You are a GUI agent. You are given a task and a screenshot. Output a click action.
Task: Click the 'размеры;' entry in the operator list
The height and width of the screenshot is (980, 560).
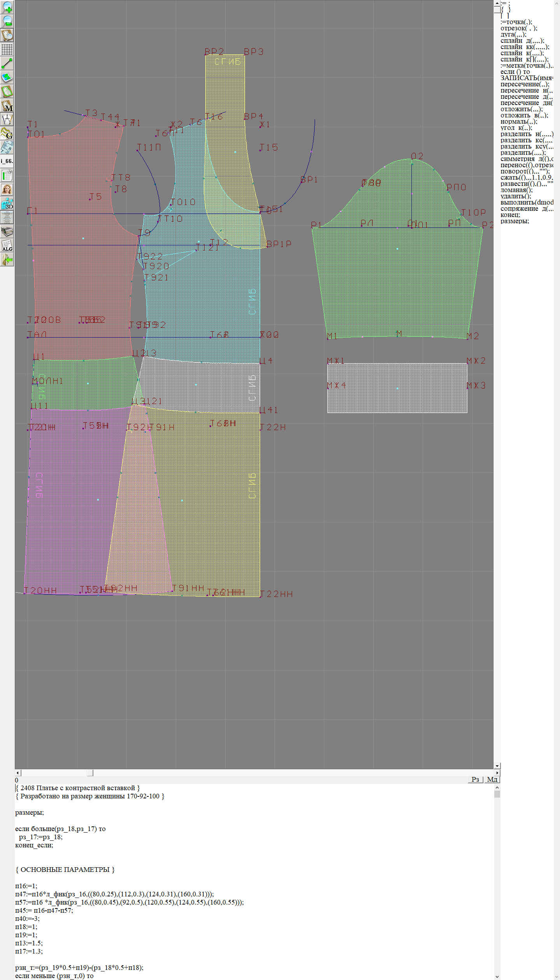point(514,221)
